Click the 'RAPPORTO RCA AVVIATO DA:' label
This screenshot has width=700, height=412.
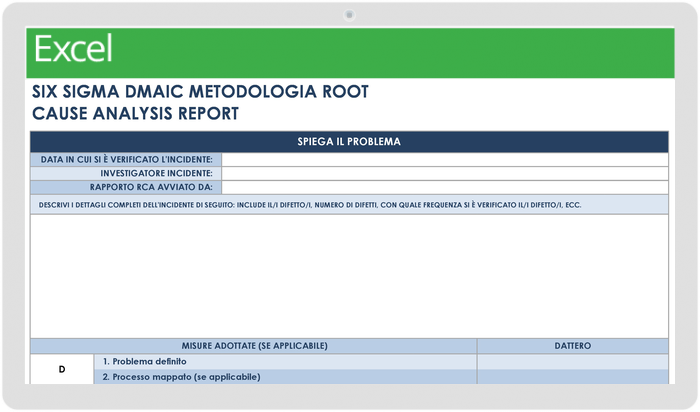pos(126,187)
